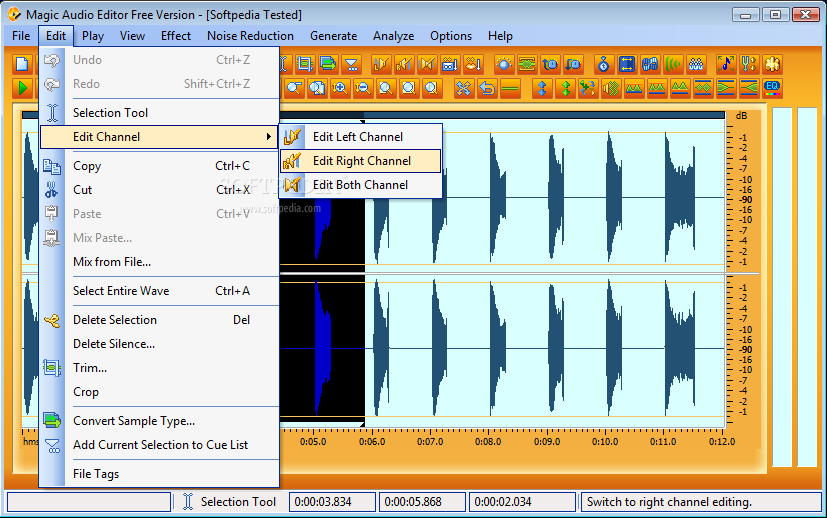Image resolution: width=827 pixels, height=518 pixels.
Task: Open the Play menu
Action: tap(93, 36)
